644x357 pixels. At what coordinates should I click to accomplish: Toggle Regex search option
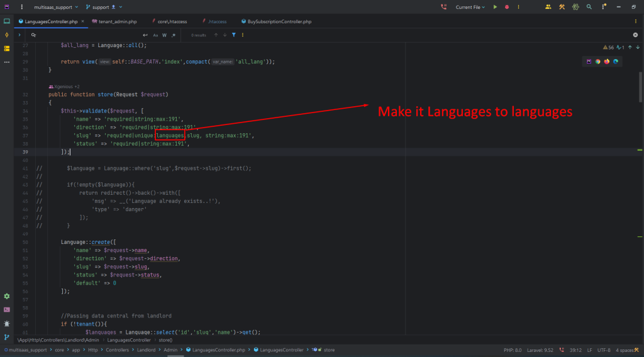pyautogui.click(x=174, y=35)
